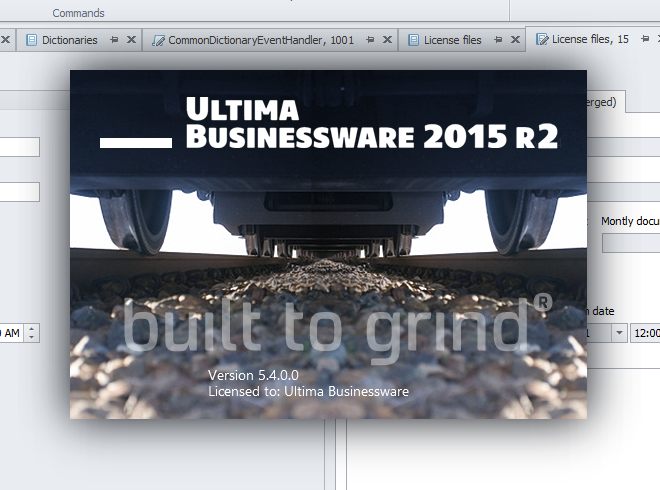Close the Dictionaries tab
The width and height of the screenshot is (660, 490).
131,40
